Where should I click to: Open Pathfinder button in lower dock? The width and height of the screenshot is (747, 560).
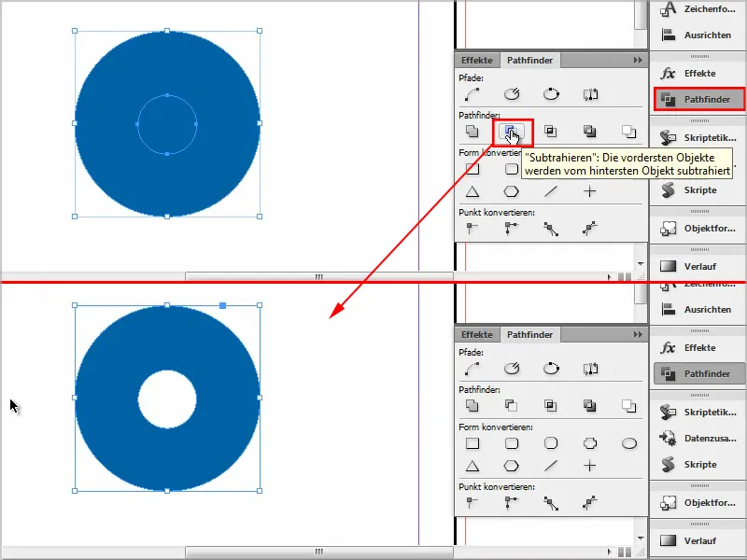(x=698, y=373)
